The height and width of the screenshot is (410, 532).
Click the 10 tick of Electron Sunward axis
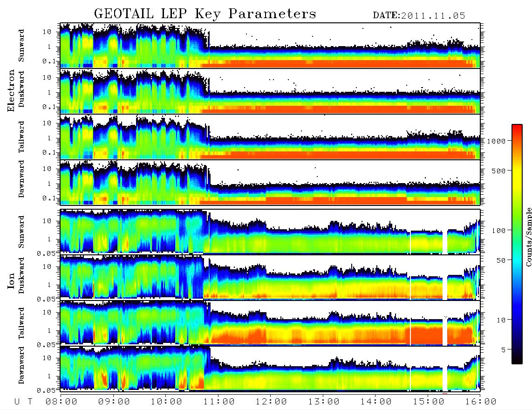(x=47, y=32)
